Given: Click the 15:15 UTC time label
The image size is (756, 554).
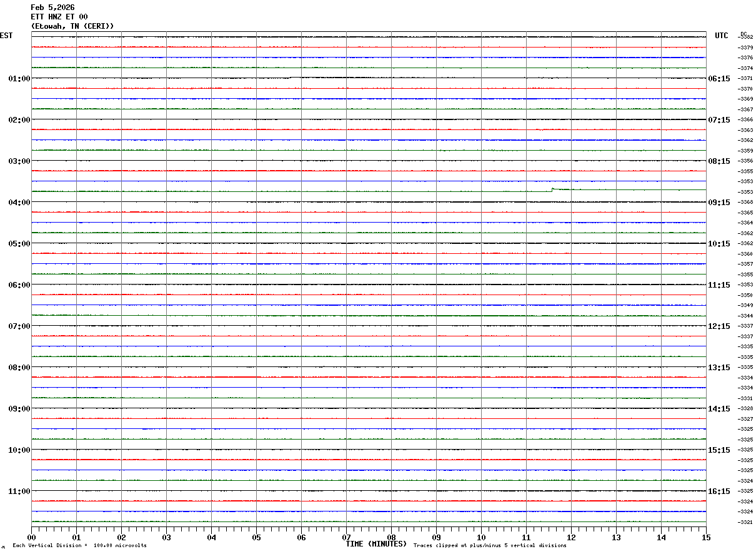Looking at the screenshot, I should pos(719,450).
